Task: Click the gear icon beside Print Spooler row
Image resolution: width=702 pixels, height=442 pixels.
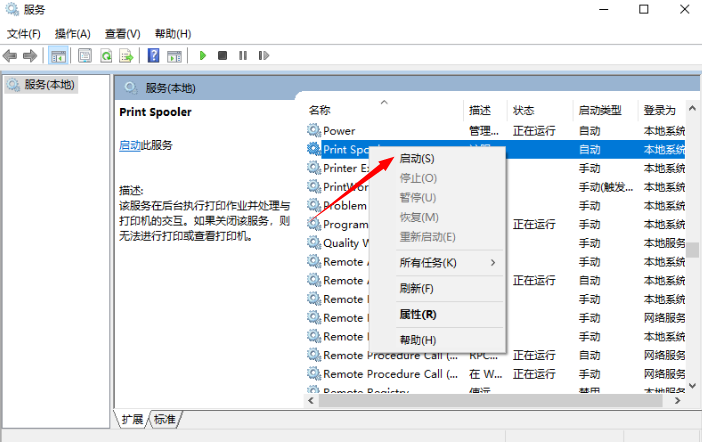Action: click(314, 149)
